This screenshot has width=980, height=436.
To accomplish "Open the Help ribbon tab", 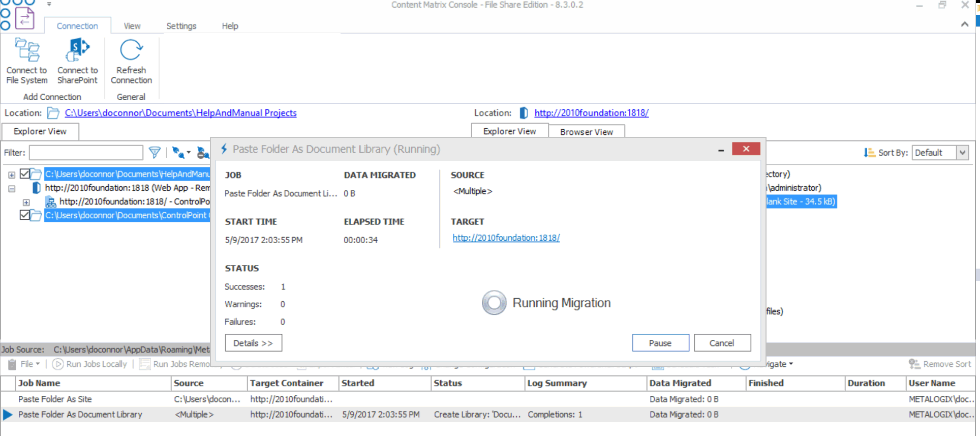I will click(x=230, y=26).
